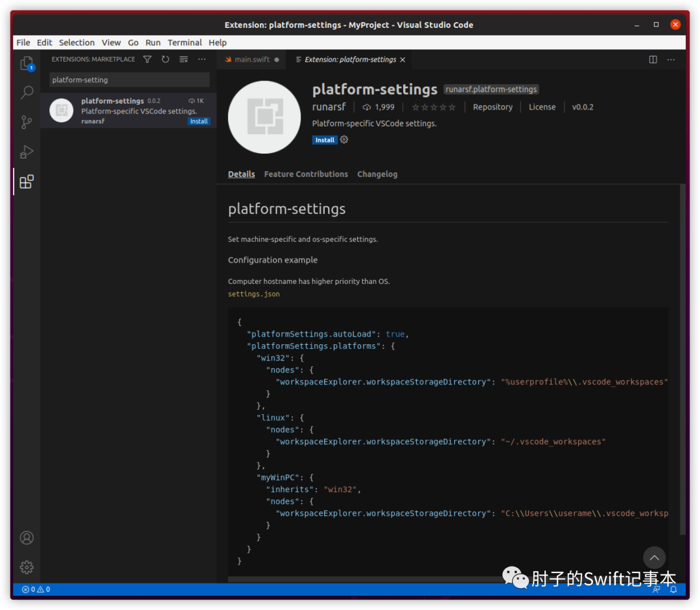Image resolution: width=700 pixels, height=610 pixels.
Task: Close the Visual Studio Code window
Action: click(x=675, y=25)
